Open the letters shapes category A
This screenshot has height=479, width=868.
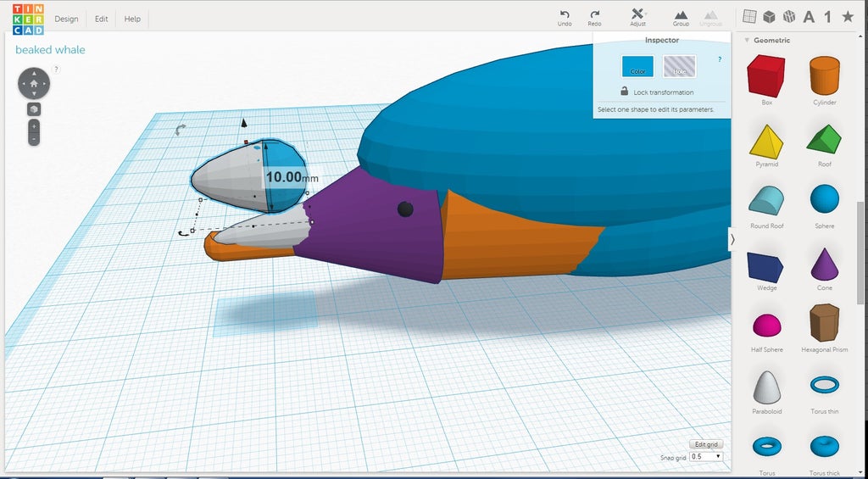pyautogui.click(x=809, y=17)
